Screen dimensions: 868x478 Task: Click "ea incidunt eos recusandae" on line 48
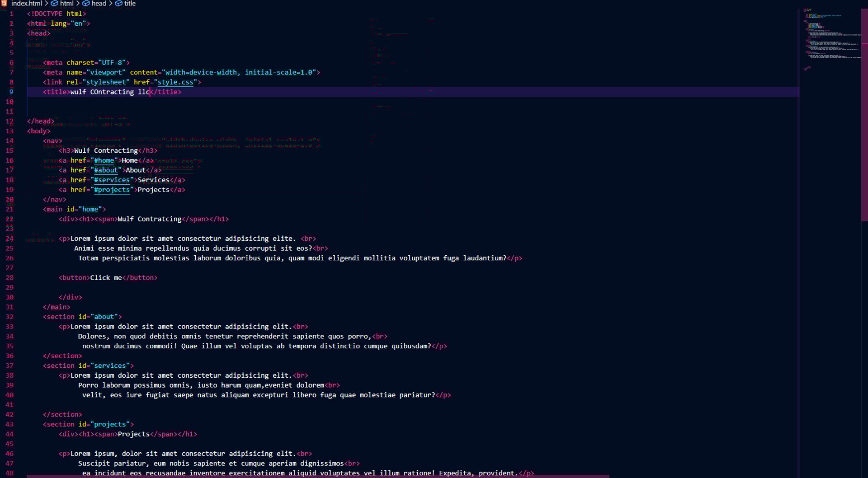click(134, 473)
